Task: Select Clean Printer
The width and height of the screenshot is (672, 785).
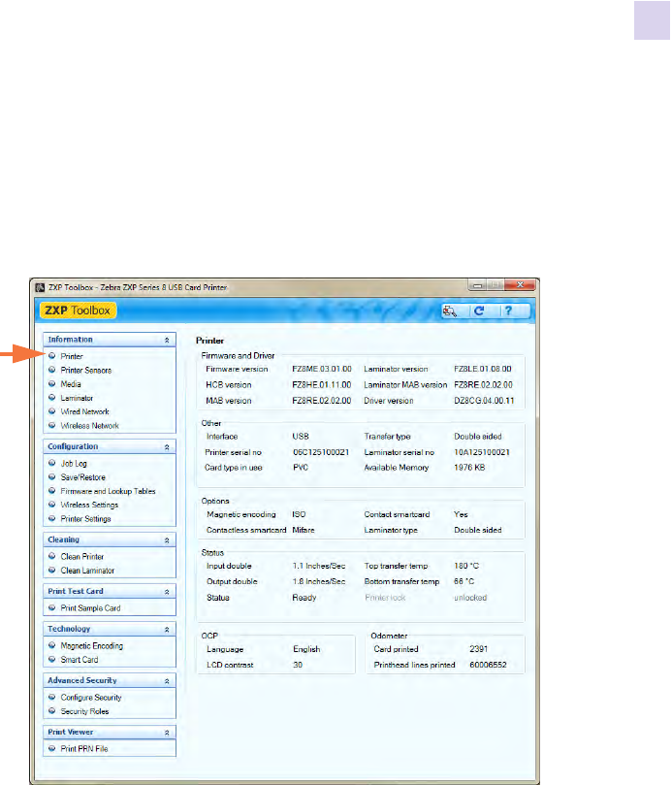Action: [82, 557]
